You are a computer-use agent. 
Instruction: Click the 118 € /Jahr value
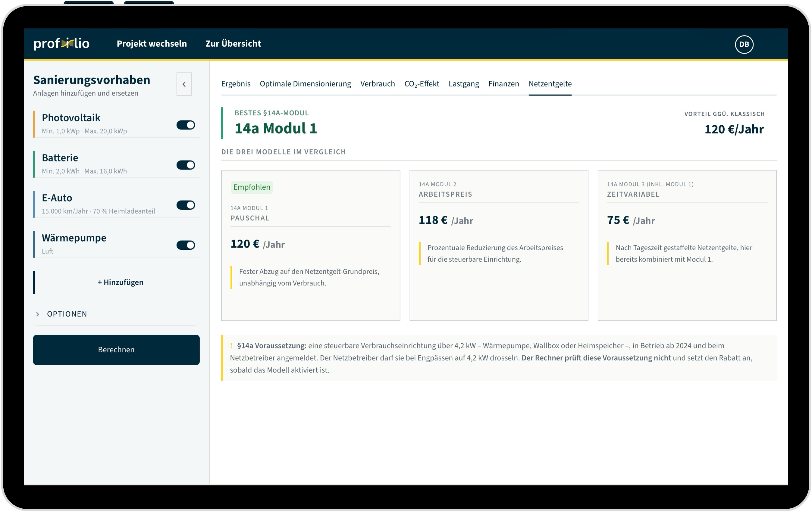coord(446,220)
